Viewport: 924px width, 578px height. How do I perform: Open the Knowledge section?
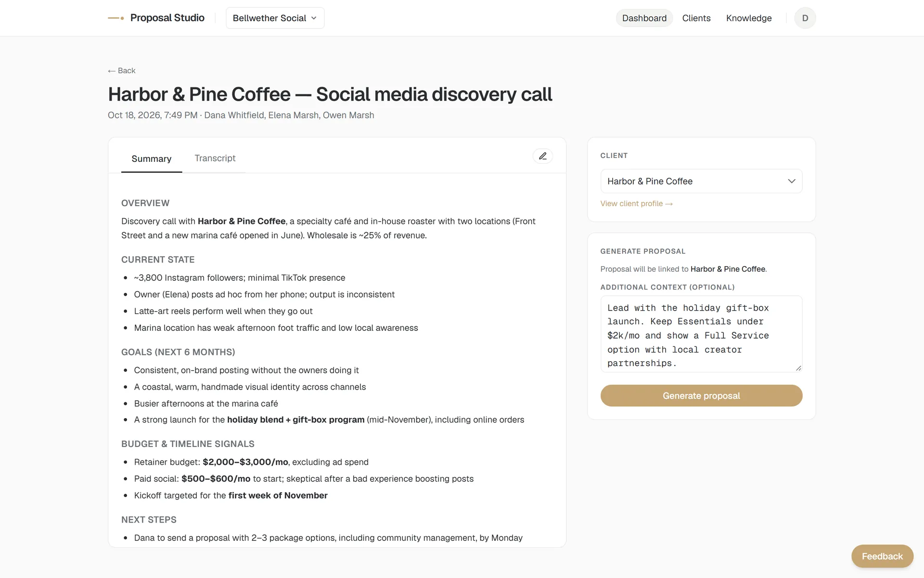[x=748, y=18]
